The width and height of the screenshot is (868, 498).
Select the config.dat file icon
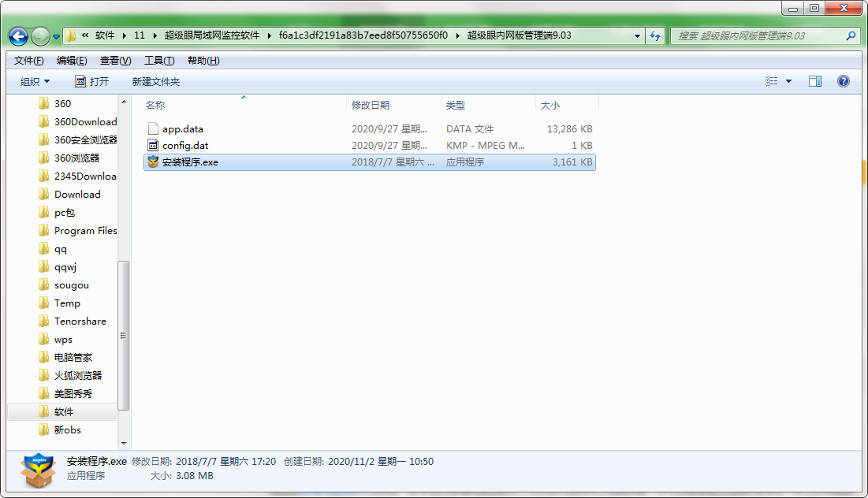(153, 146)
